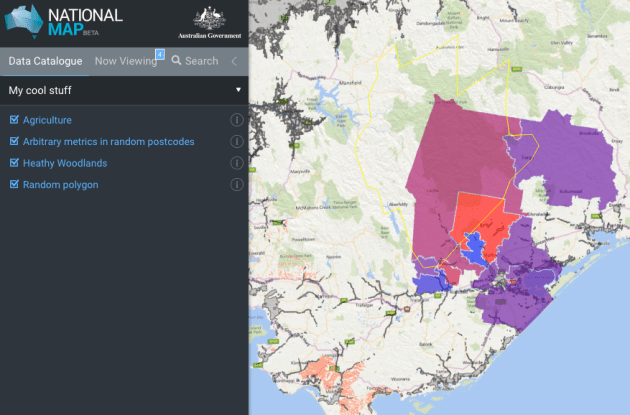Click the National Map logo

coord(64,21)
